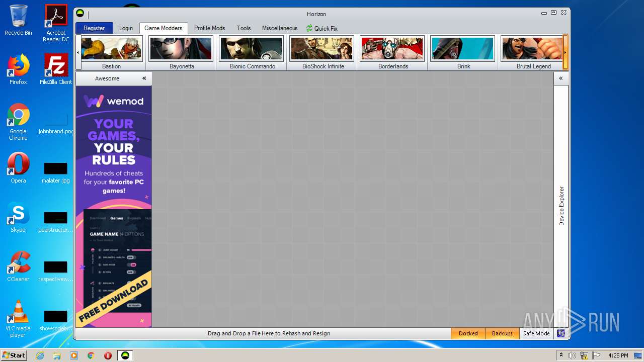Open the Device Explorer vertical tab
The width and height of the screenshot is (644, 362).
click(561, 206)
